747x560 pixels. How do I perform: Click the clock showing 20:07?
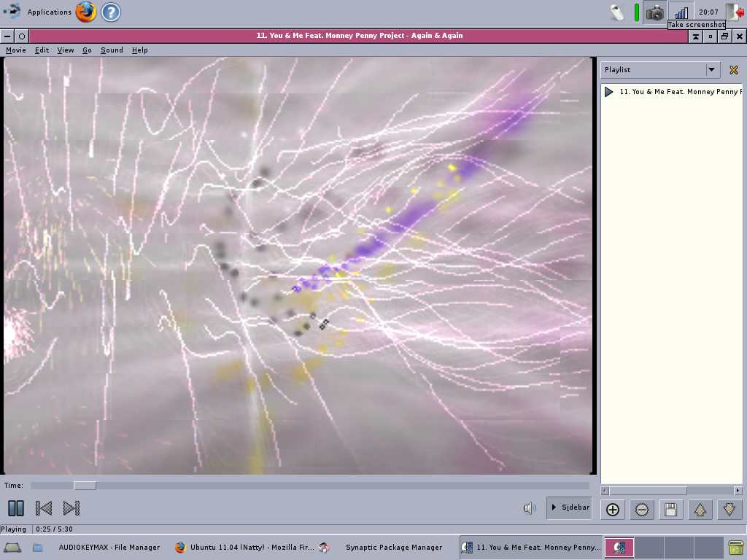[x=708, y=12]
